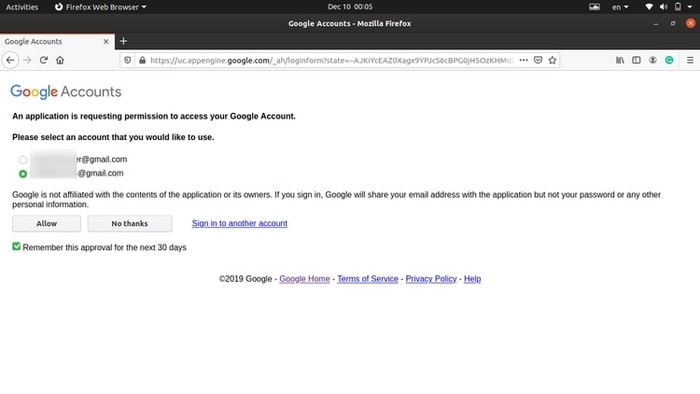700x394 pixels.
Task: Click the 'Remember this approval for the next 30 days' label
Action: click(x=104, y=247)
